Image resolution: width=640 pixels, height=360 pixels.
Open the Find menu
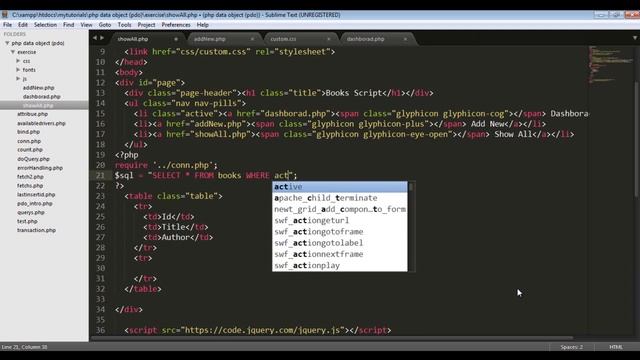69,25
